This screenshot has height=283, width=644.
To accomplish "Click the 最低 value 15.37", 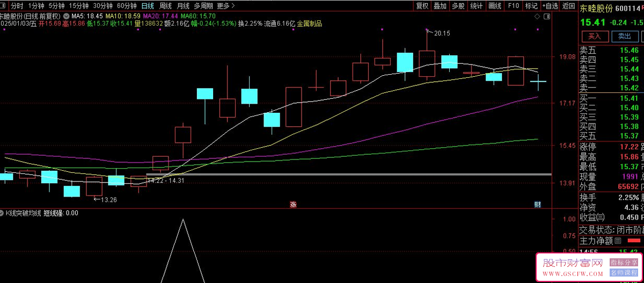I will pyautogui.click(x=630, y=166).
